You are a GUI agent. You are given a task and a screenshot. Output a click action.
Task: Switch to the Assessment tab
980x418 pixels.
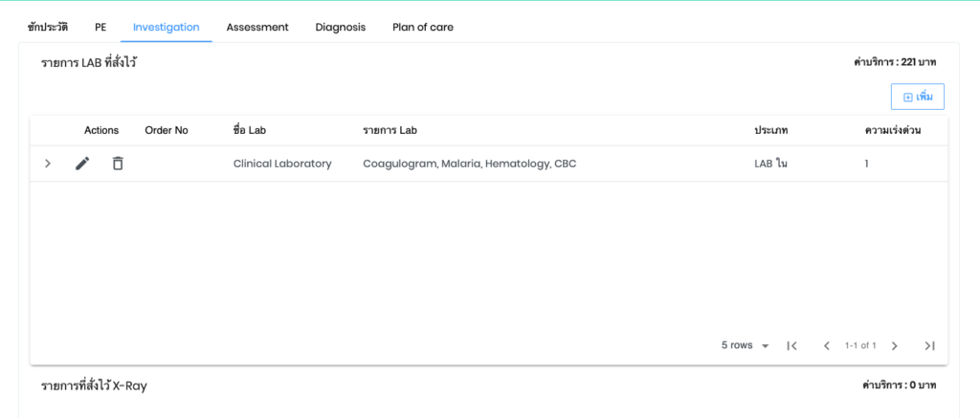tap(257, 27)
